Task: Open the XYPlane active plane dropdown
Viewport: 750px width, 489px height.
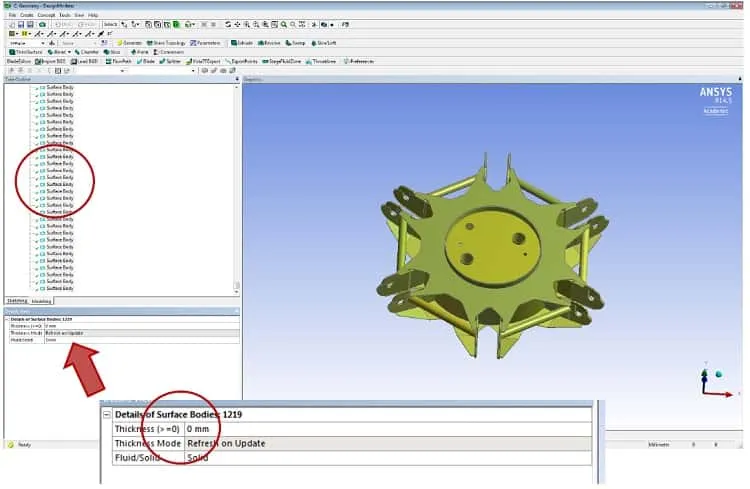Action: (27, 43)
